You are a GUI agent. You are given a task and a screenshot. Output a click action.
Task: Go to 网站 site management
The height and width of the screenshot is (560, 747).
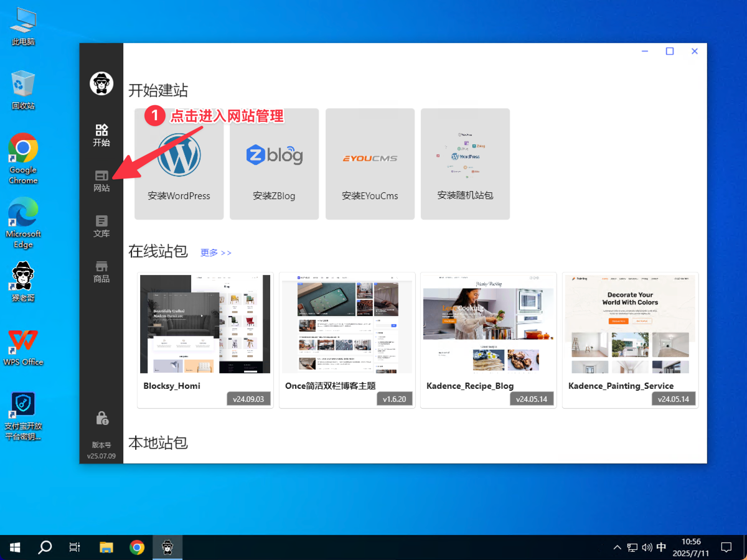pyautogui.click(x=101, y=181)
